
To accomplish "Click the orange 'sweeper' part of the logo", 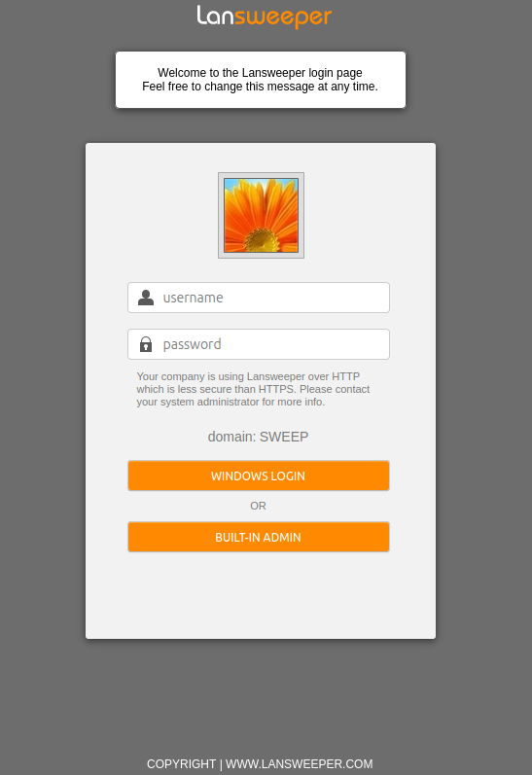I will point(283,18).
